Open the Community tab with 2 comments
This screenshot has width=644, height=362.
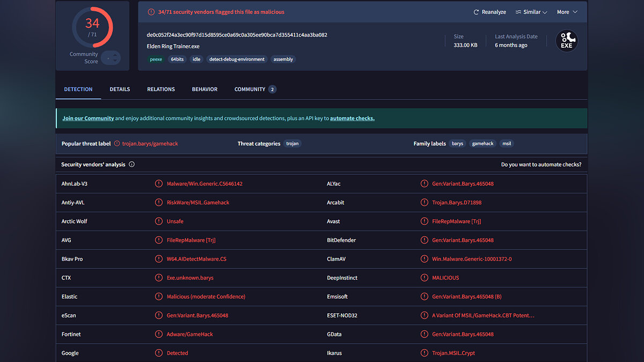click(x=255, y=89)
